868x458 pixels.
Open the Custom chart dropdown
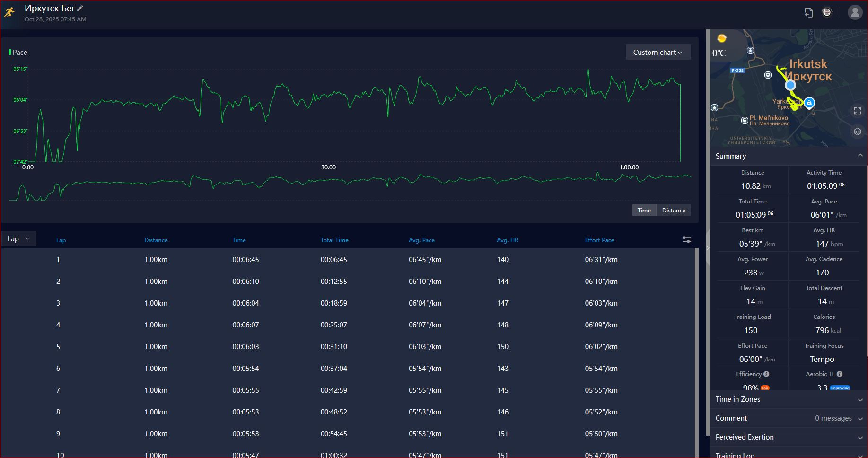pos(658,53)
